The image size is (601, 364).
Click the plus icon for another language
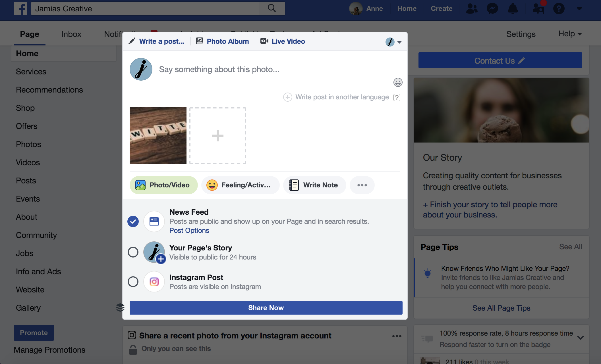coord(288,97)
